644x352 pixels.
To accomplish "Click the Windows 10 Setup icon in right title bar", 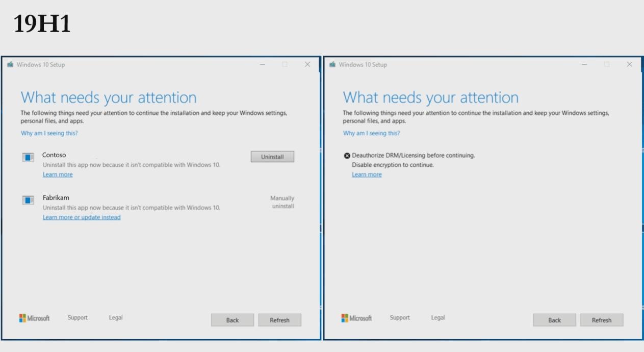I will (332, 64).
